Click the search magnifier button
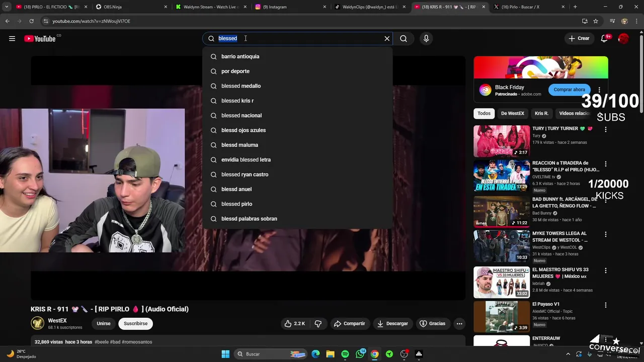The image size is (644, 362). tap(404, 39)
